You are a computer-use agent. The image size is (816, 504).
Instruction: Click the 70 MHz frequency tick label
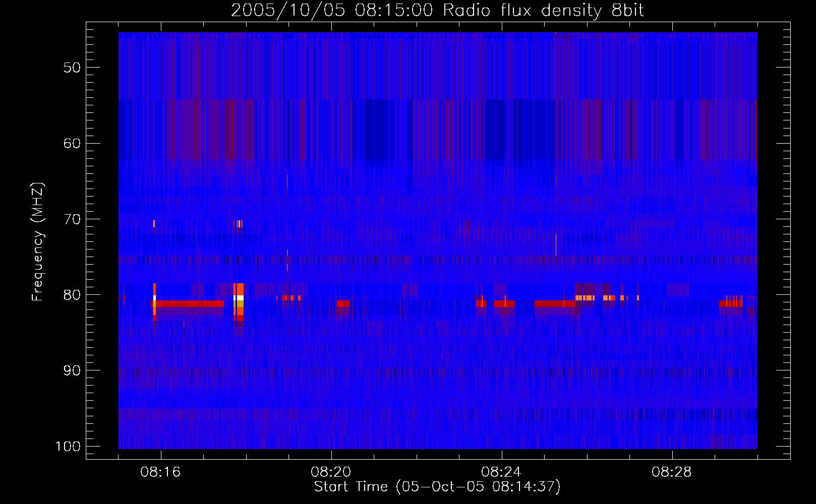coord(72,219)
